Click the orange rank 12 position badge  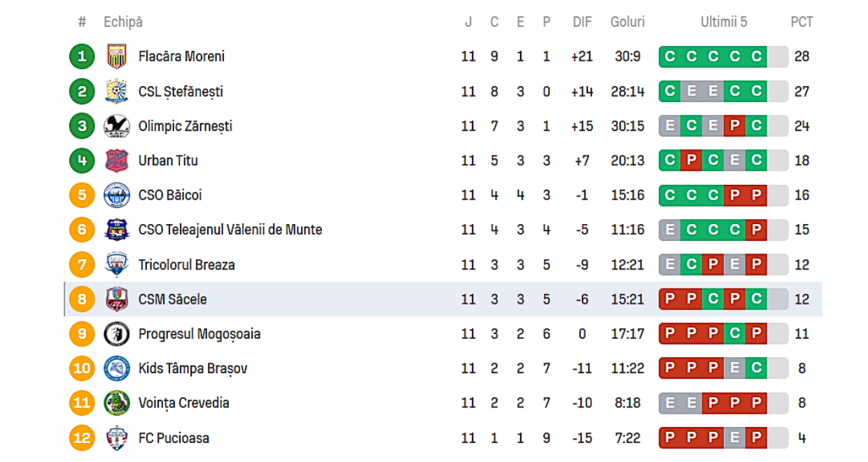click(x=82, y=438)
